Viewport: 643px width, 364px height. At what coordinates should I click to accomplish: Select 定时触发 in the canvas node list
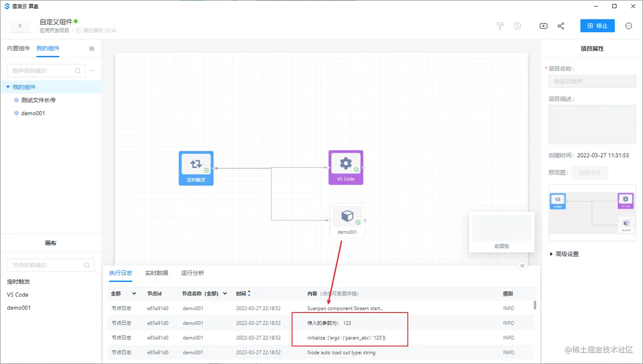(x=18, y=282)
